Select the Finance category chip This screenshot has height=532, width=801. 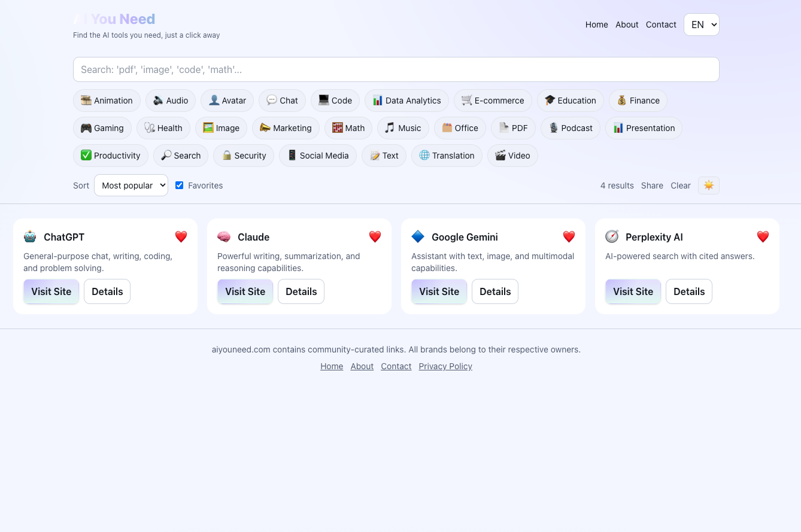(x=638, y=101)
